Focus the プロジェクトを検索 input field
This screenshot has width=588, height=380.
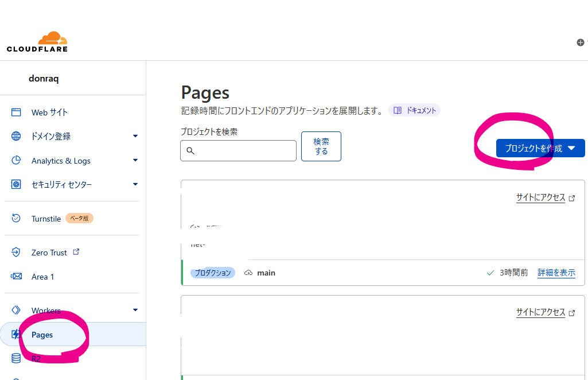point(238,150)
